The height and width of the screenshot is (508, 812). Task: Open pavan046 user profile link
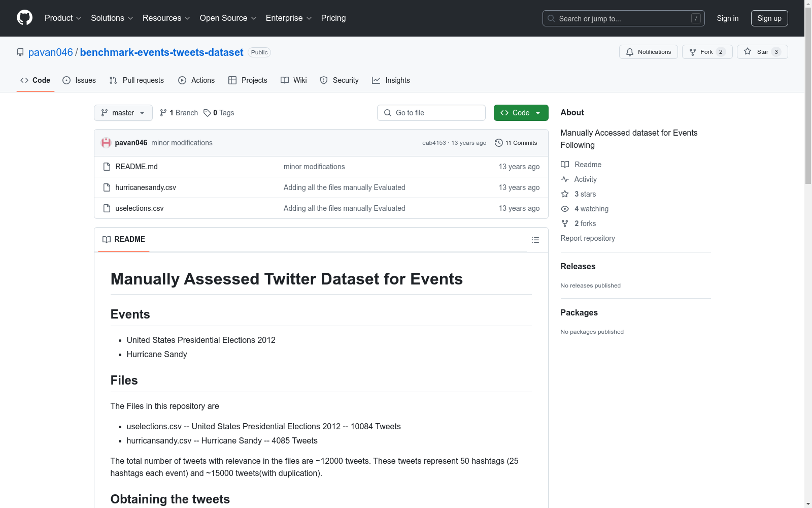point(51,52)
